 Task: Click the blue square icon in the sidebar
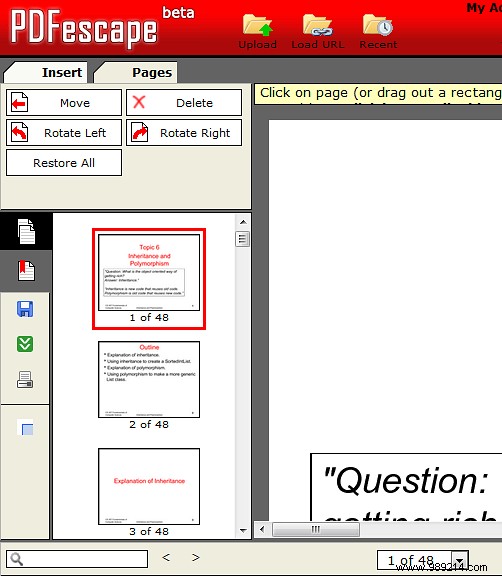[25, 428]
